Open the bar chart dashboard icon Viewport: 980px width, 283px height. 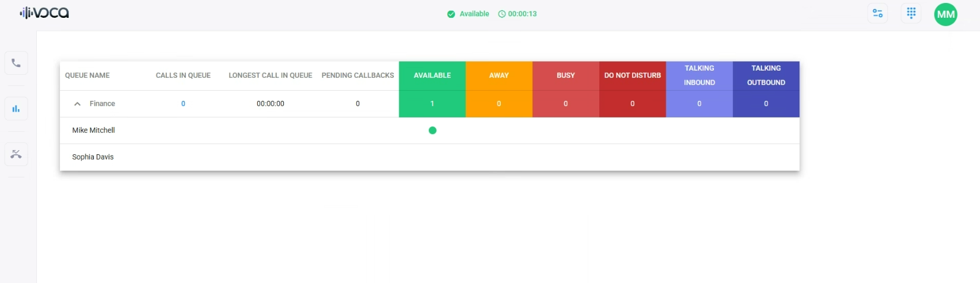(16, 109)
